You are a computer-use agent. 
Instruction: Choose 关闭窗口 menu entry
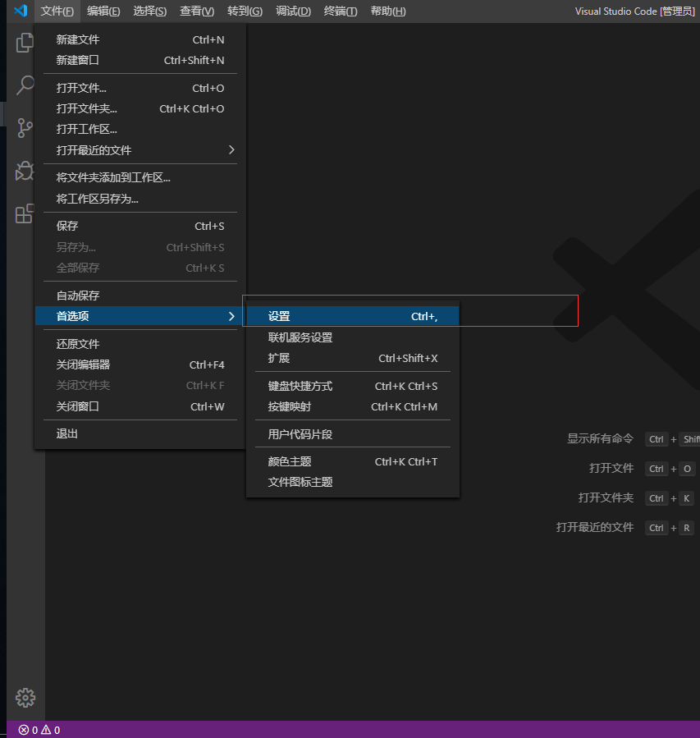(140, 406)
